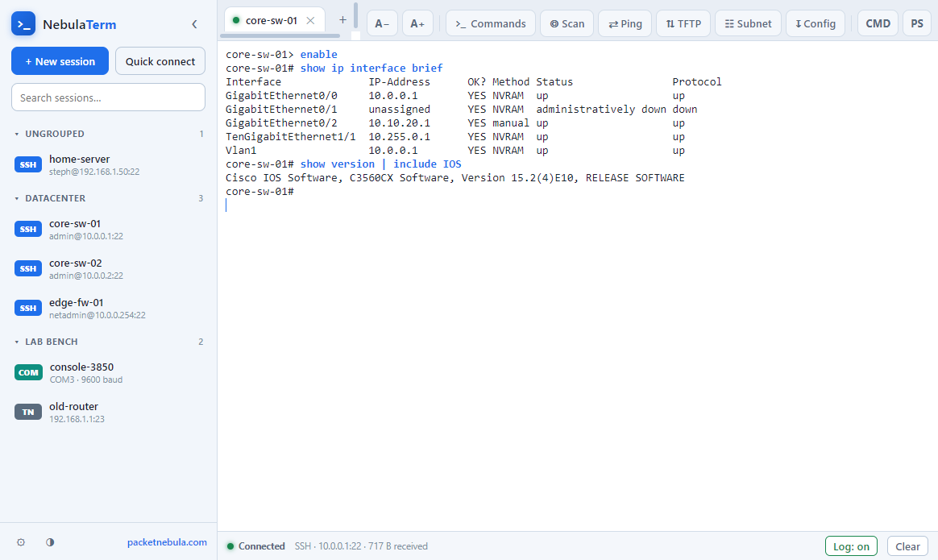
Task: Open the core-sw-02 session
Action: tap(108, 269)
